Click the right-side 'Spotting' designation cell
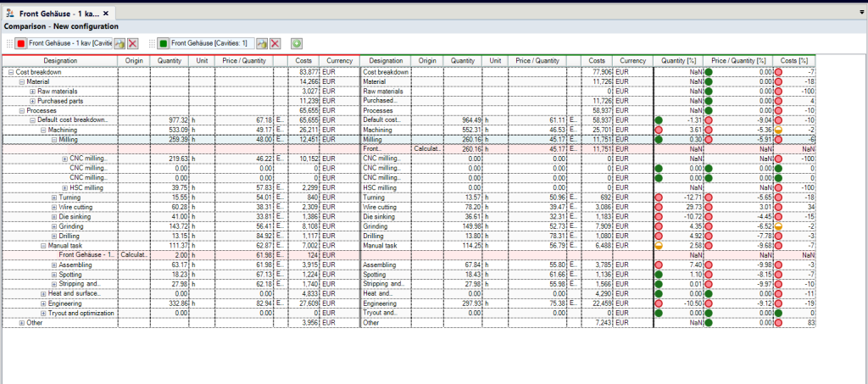 click(x=386, y=275)
